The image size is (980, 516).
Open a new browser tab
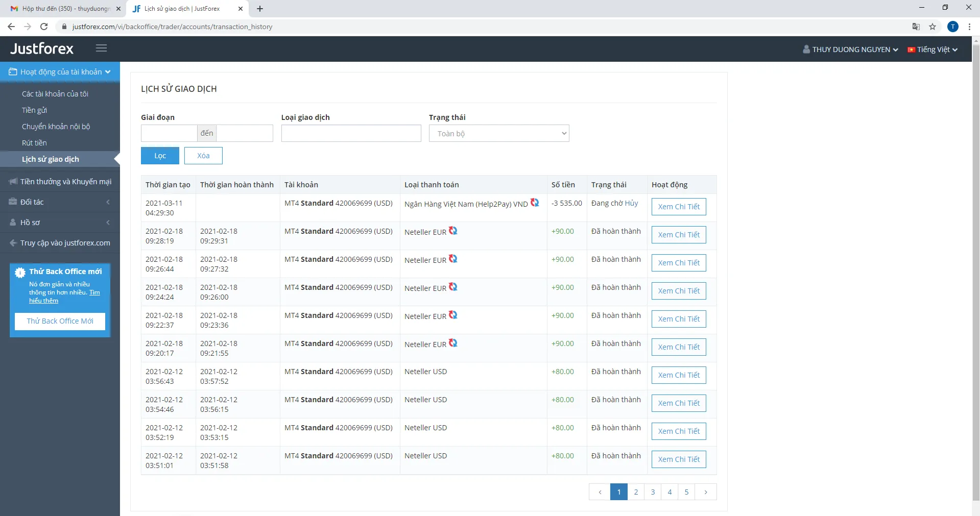[x=260, y=9]
